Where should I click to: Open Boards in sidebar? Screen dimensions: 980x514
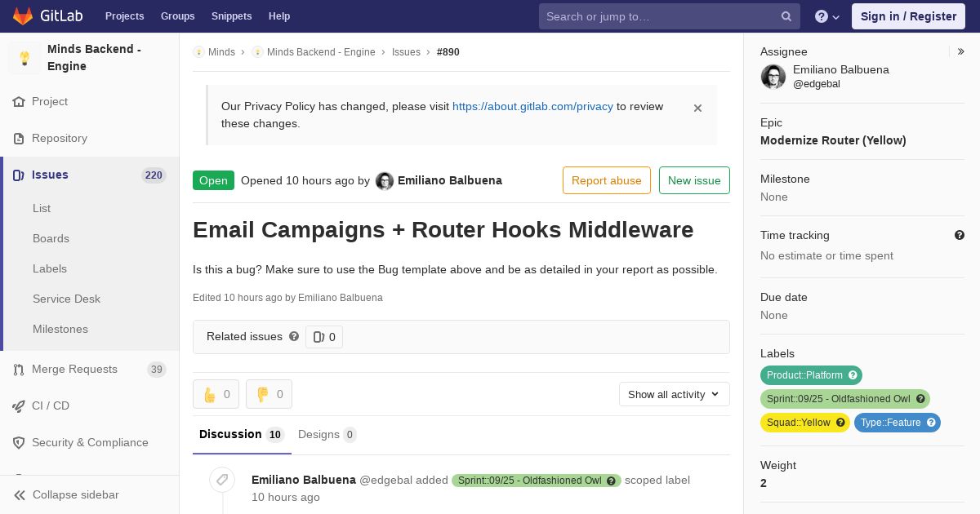pyautogui.click(x=51, y=239)
